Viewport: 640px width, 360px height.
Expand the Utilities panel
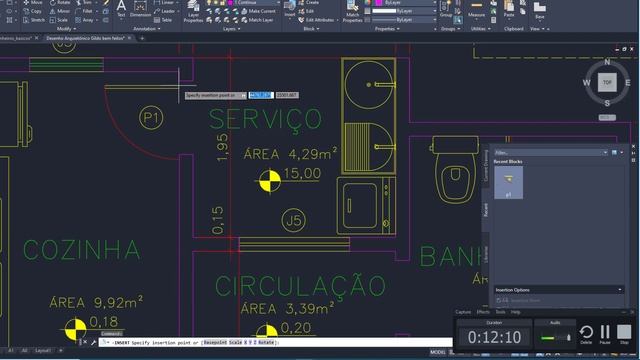click(x=480, y=29)
